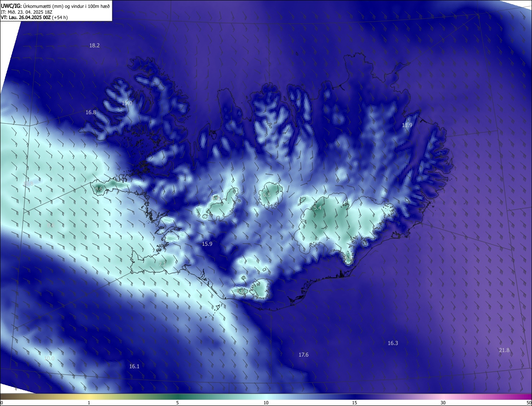Click the colorbar tick label 15
The image size is (532, 406).
pyautogui.click(x=355, y=403)
